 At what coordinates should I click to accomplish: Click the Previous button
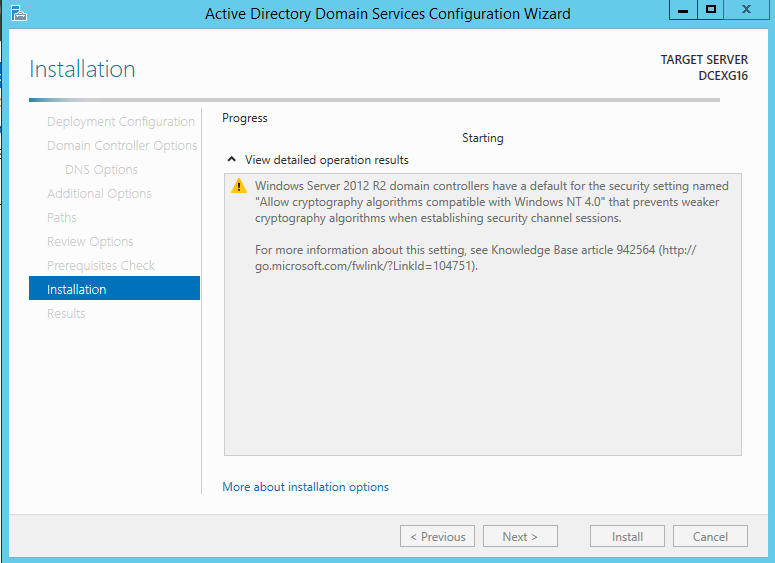pos(437,536)
